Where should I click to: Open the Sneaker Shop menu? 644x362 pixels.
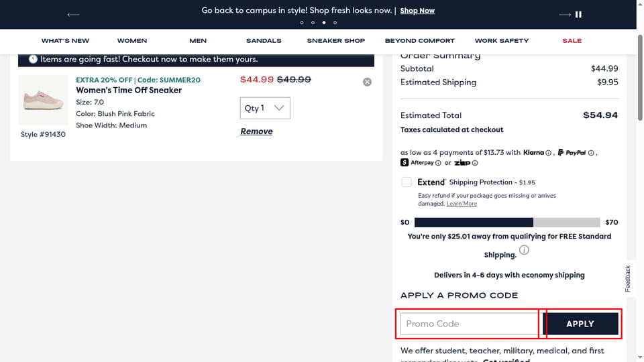tap(336, 41)
